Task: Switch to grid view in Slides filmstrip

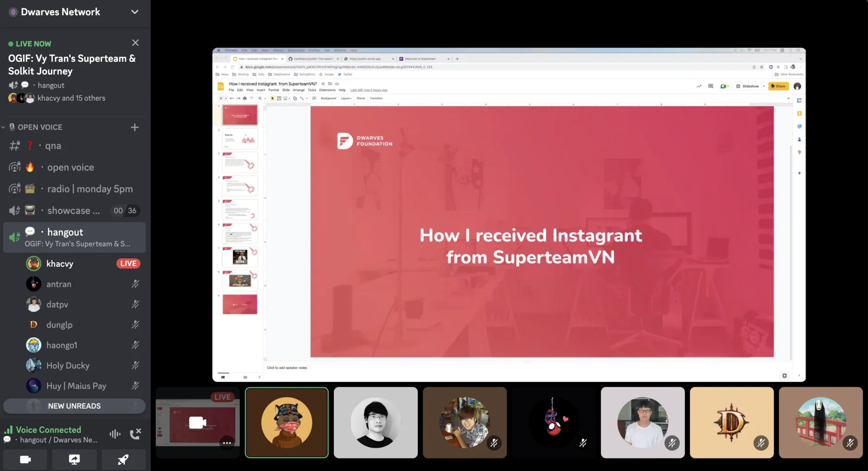Action: pyautogui.click(x=245, y=377)
